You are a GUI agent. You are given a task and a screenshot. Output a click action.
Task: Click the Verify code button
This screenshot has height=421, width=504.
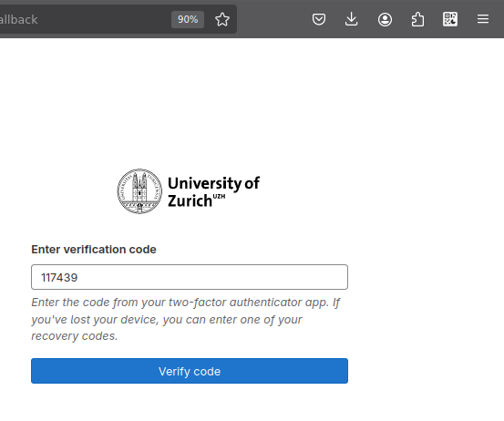[190, 371]
